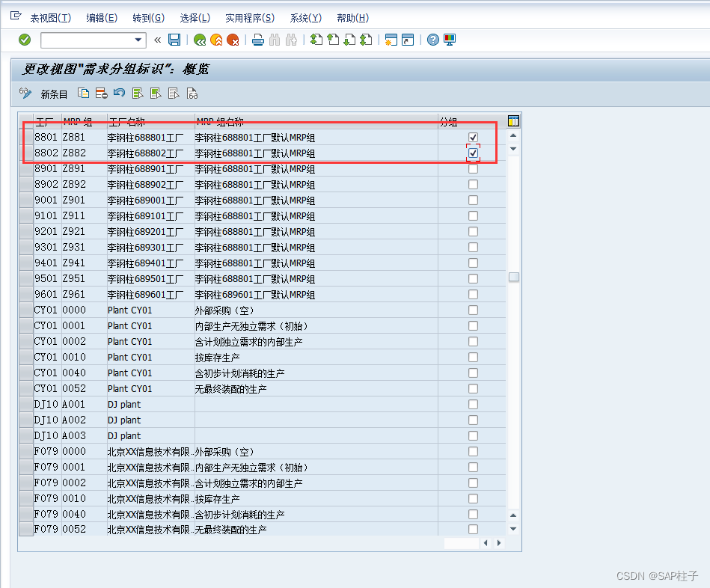Click the Deselect All icon
710x588 pixels.
[x=174, y=94]
